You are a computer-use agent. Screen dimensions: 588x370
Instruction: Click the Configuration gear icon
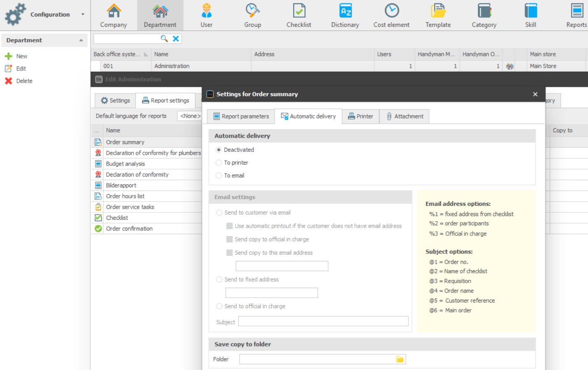[15, 14]
